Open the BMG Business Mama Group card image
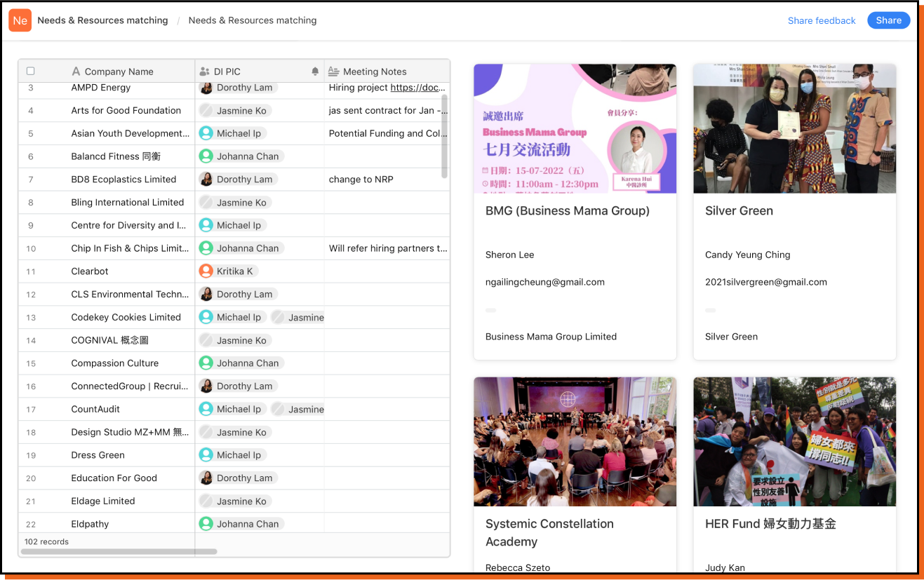 (x=575, y=128)
